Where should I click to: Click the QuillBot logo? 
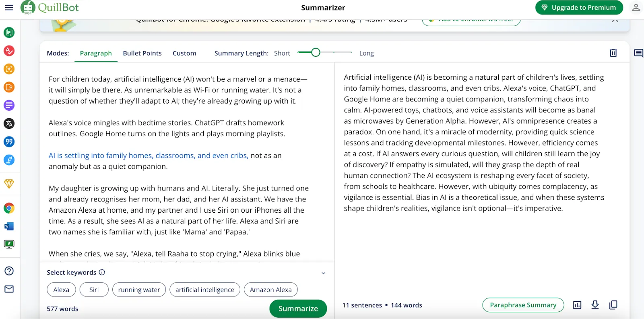tap(50, 7)
